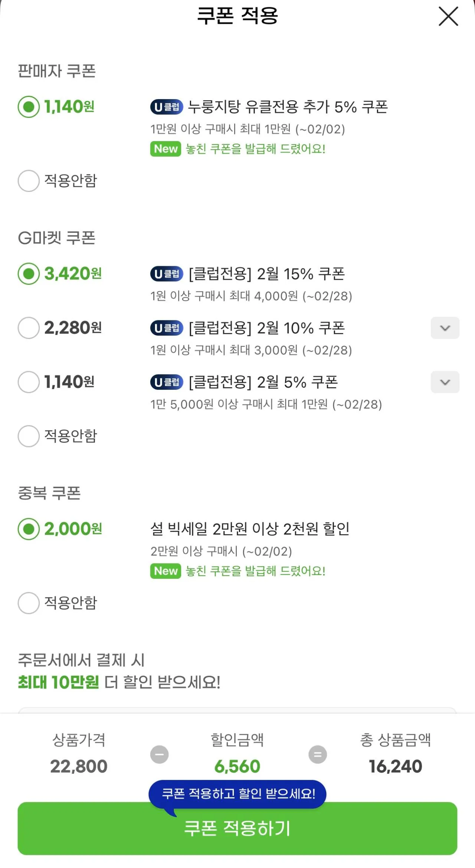The width and height of the screenshot is (475, 868).
Task: Click the minus icon beside 할인금액
Action: (159, 754)
